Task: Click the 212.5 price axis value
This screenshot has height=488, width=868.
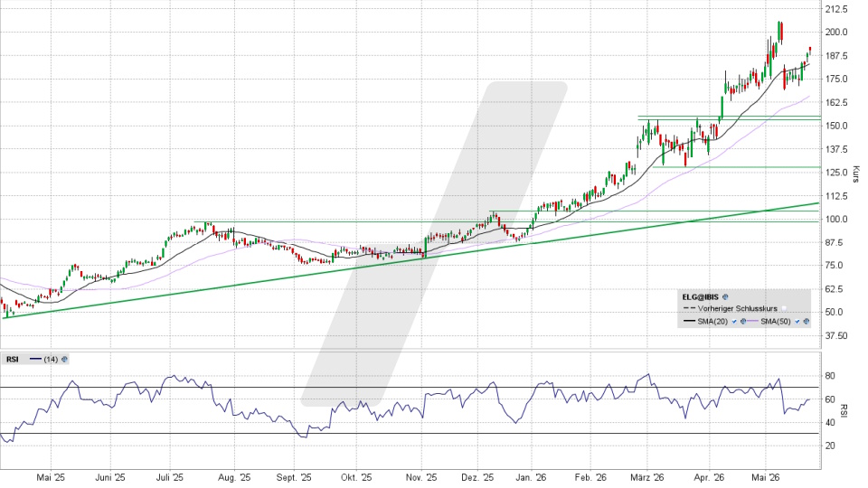Action: (x=835, y=9)
